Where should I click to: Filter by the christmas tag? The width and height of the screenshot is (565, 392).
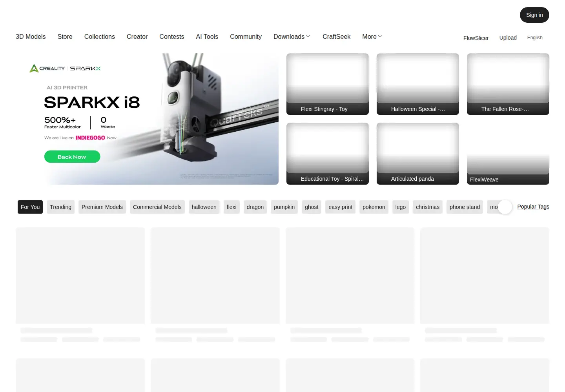coord(428,207)
